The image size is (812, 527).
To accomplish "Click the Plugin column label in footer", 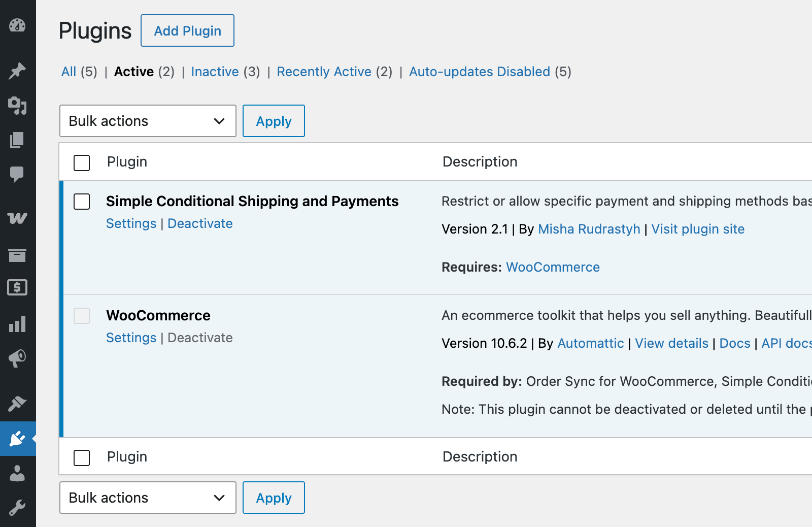I will [x=127, y=457].
